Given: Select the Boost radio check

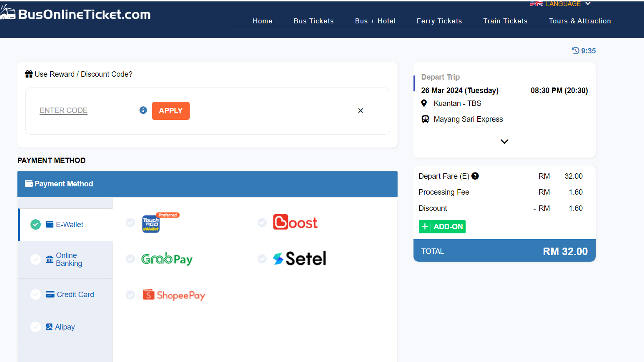Looking at the screenshot, I should click(x=262, y=222).
